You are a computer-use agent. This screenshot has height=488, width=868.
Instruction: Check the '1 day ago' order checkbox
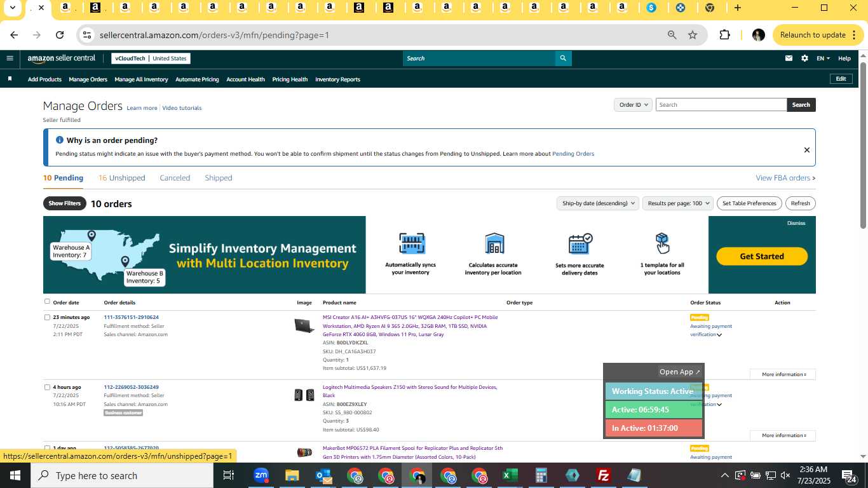click(x=47, y=448)
